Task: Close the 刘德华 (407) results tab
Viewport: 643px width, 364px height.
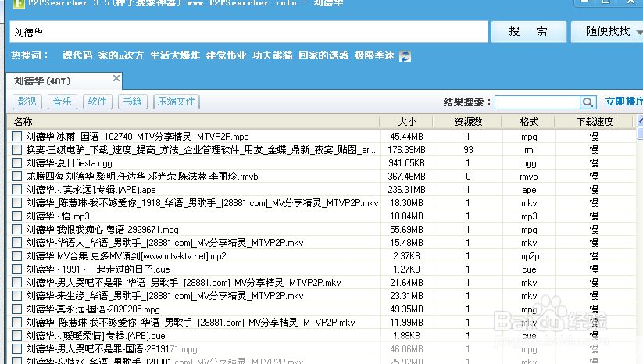Action: (x=116, y=78)
